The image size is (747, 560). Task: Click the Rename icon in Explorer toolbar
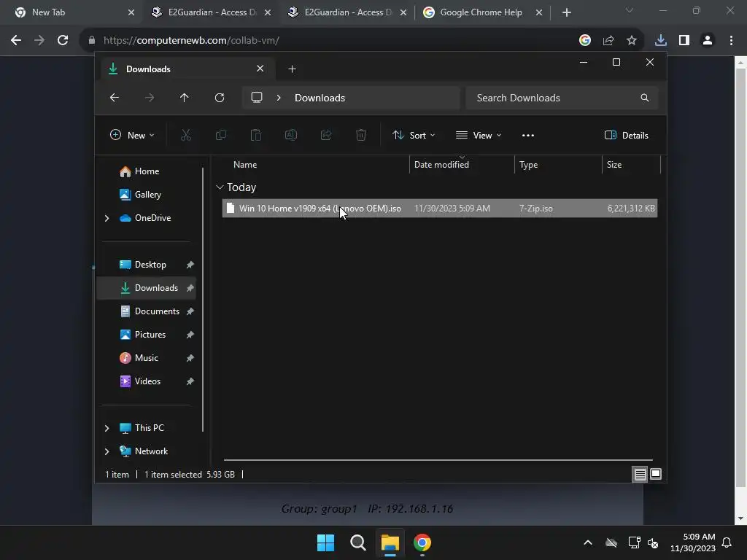click(x=290, y=135)
